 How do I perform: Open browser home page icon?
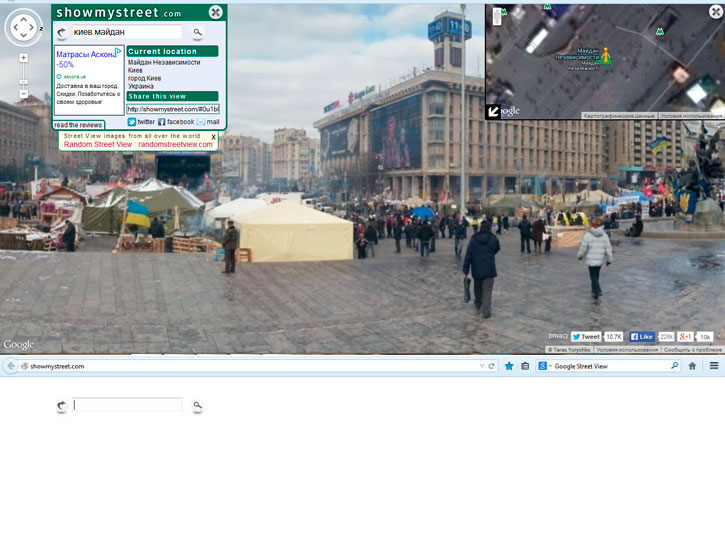(x=692, y=366)
